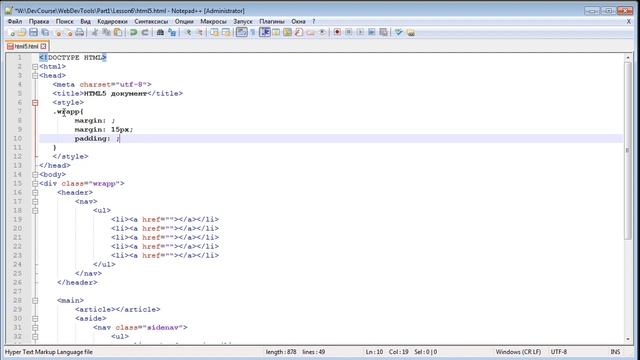This screenshot has width=640, height=360.
Task: Collapse the style block on line 6
Action: coord(35,102)
